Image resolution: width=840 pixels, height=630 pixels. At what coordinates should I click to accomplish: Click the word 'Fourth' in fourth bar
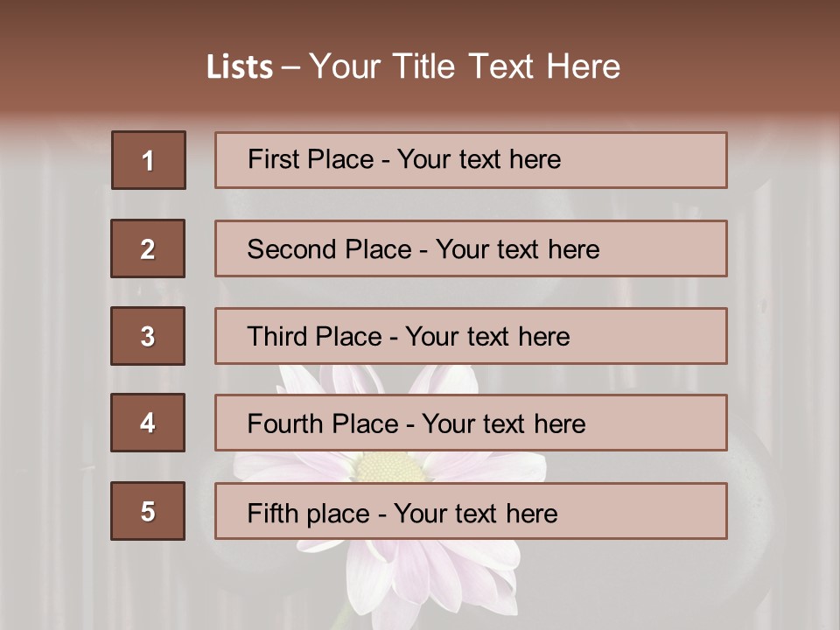(x=284, y=423)
